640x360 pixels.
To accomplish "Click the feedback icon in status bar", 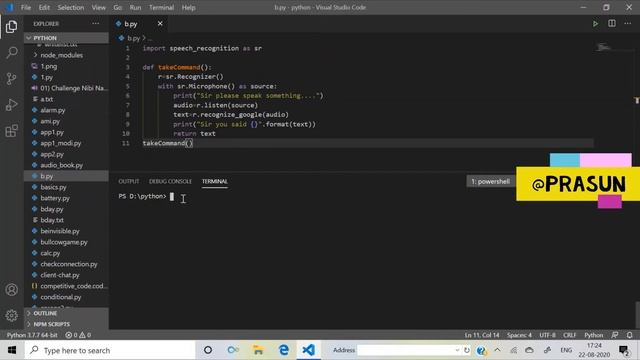I will (x=615, y=335).
